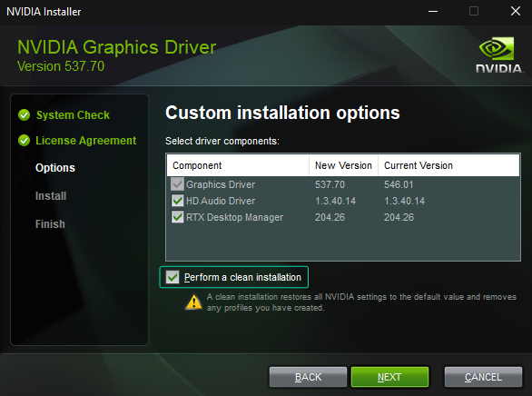Click the New Version column header

click(x=343, y=165)
